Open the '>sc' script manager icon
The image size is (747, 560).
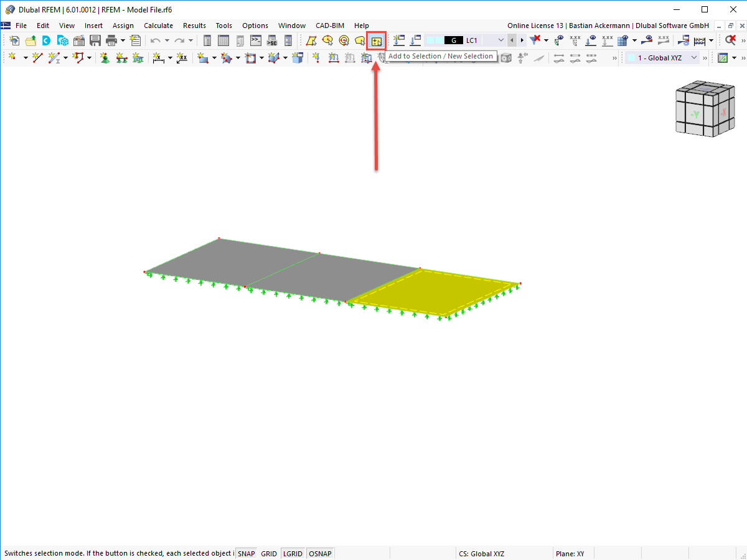click(x=271, y=40)
